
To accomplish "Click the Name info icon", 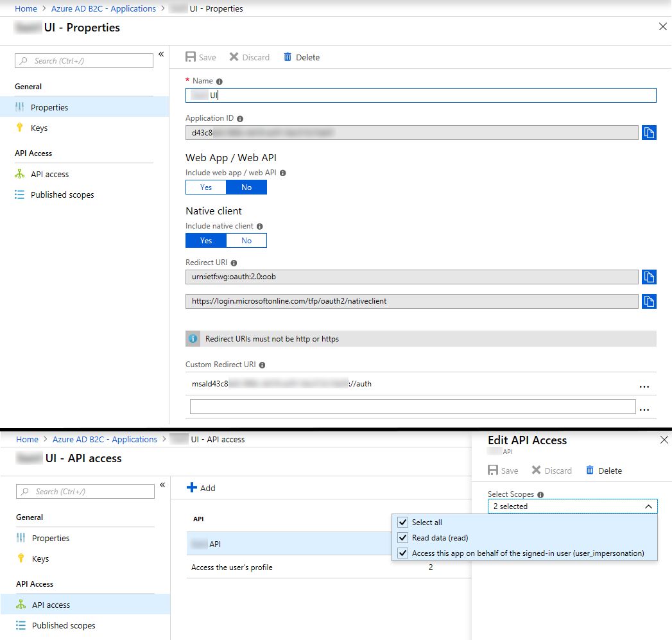I will click(220, 82).
